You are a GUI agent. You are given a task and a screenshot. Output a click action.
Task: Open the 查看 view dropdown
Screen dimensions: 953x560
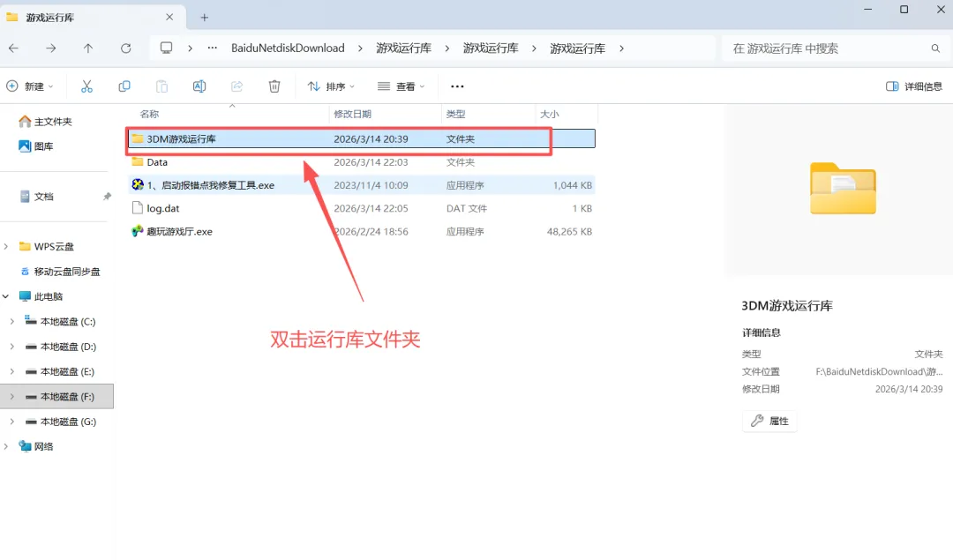pos(401,86)
